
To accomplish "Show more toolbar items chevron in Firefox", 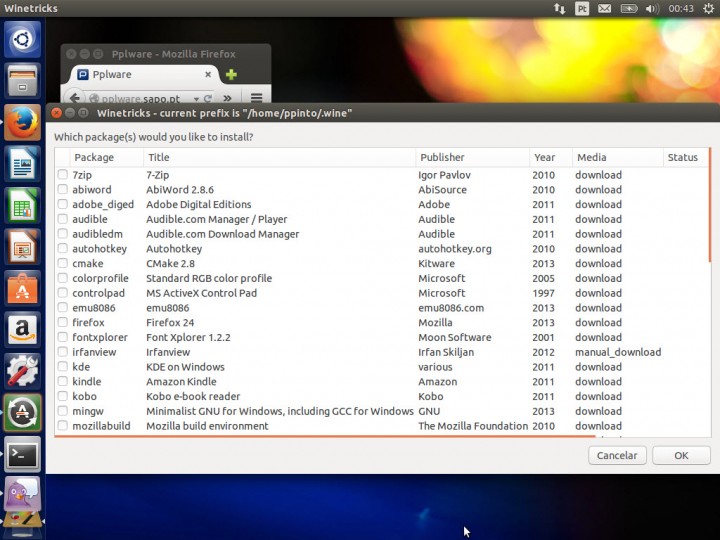I will click(227, 98).
